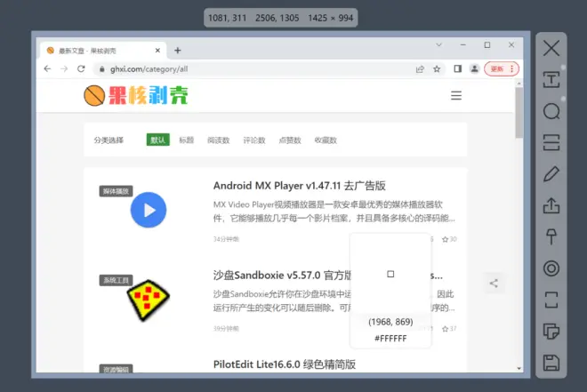Click the scrollbar up arrow
This screenshot has height=392, width=587.
(x=519, y=84)
